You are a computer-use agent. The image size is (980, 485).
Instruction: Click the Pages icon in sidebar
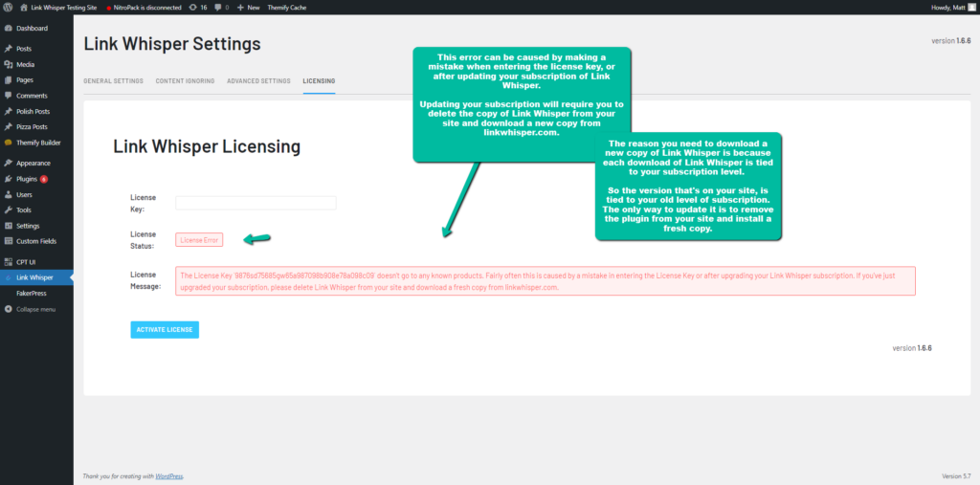8,80
